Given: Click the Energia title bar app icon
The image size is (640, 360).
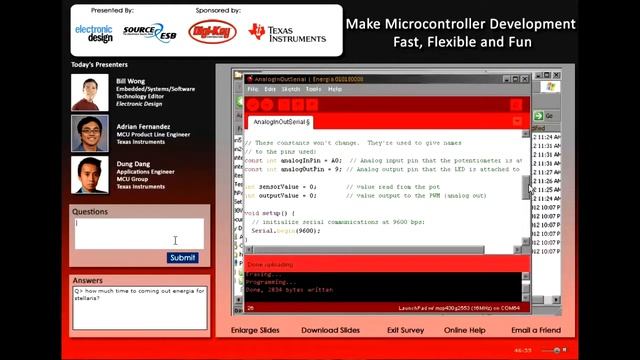Looking at the screenshot, I should point(249,79).
